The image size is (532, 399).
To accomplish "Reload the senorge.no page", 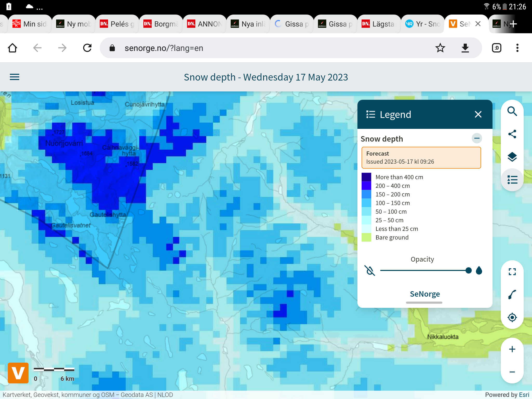I will 87,48.
